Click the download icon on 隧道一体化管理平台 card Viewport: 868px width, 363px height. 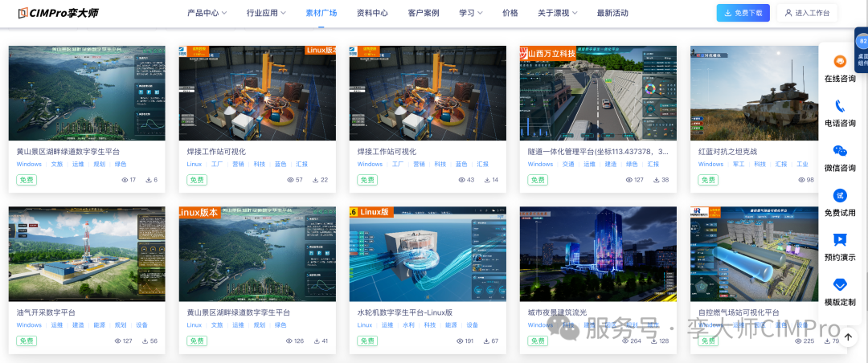pyautogui.click(x=657, y=180)
